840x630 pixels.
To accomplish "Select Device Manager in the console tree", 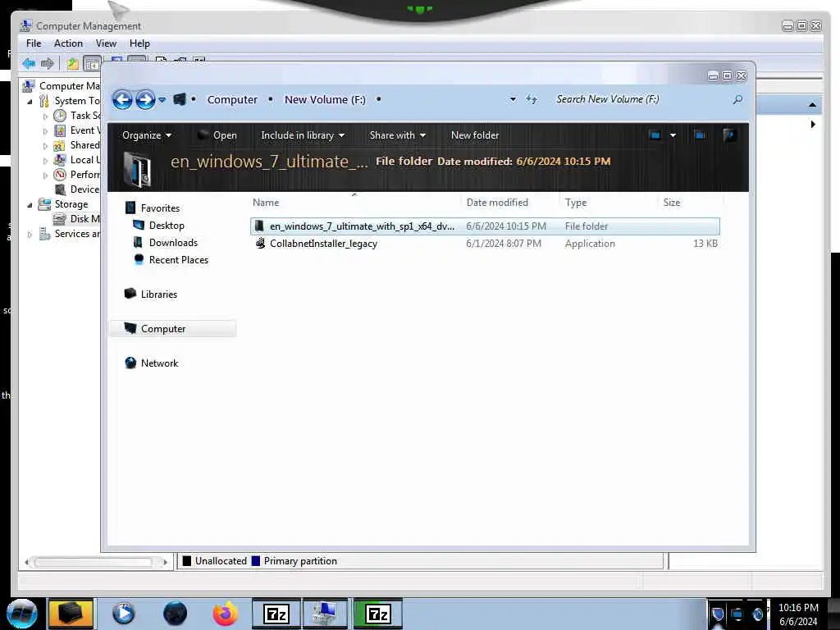I will (x=76, y=189).
